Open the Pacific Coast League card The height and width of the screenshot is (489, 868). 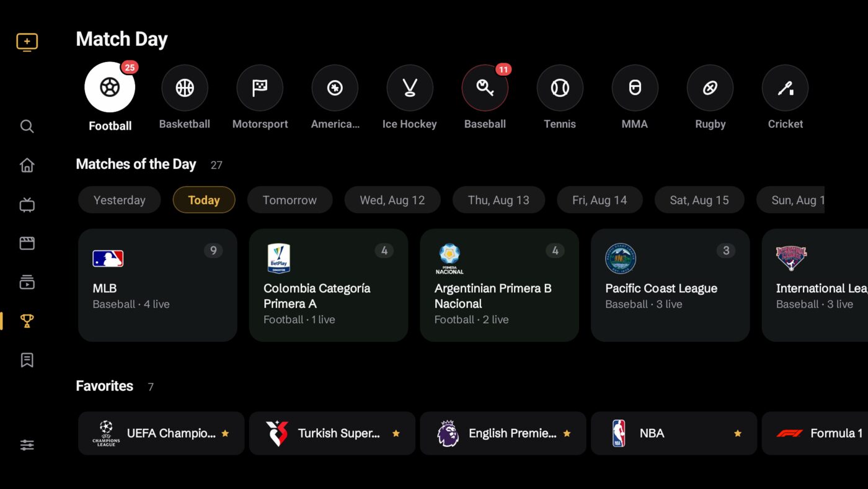click(x=670, y=285)
